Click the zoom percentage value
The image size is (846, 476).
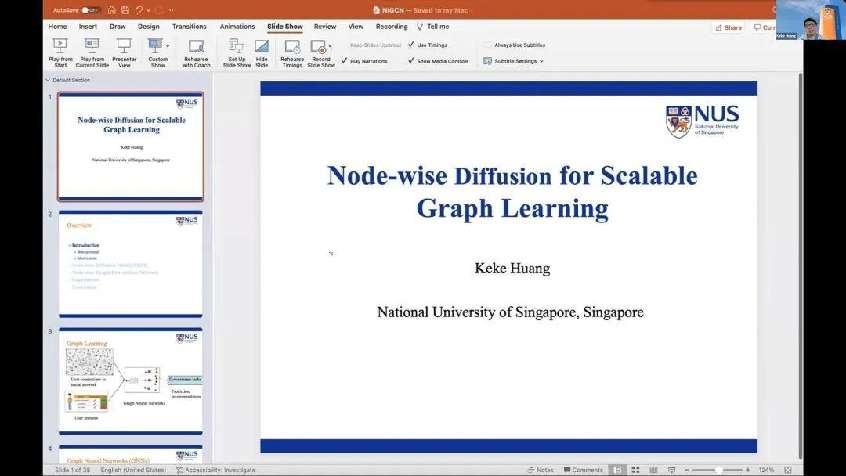(x=766, y=470)
